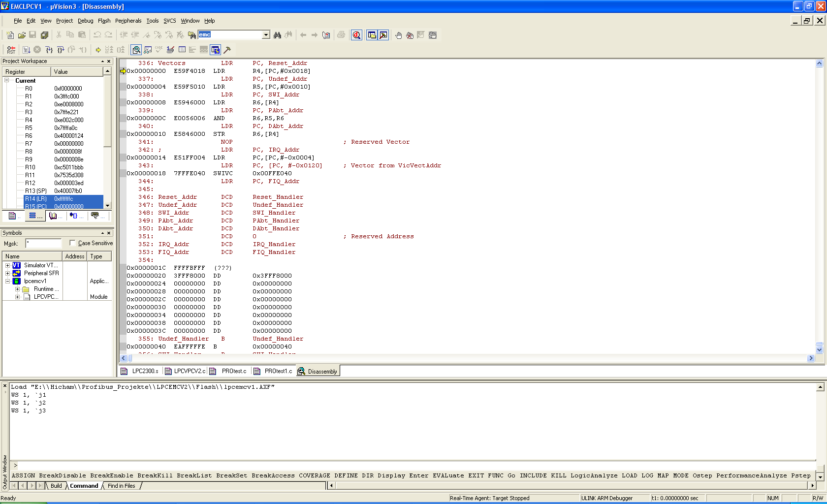This screenshot has height=504, width=827.
Task: Switch to the Build output tab
Action: coord(56,486)
